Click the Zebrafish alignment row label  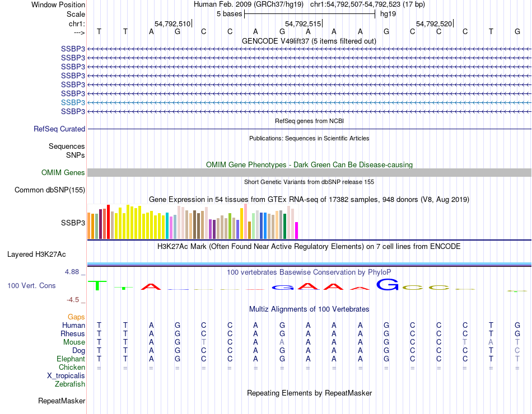(x=70, y=384)
